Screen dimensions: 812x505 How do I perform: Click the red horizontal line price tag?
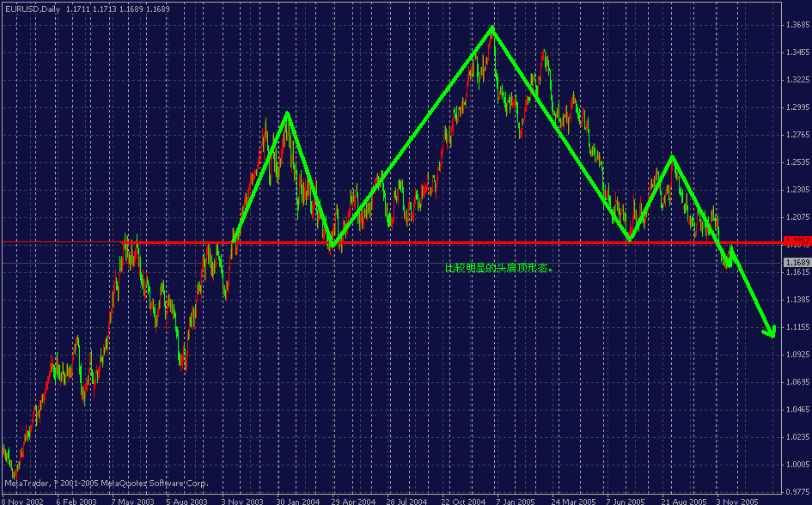797,240
